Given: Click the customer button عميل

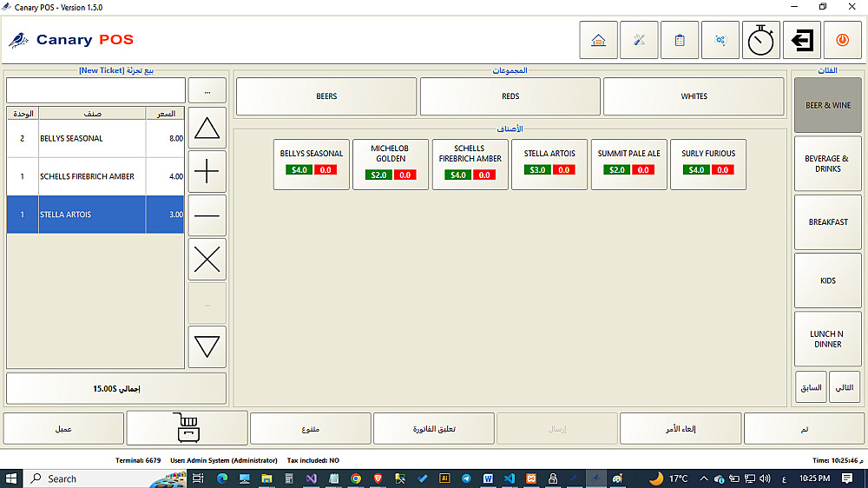Looking at the screenshot, I should pos(63,429).
